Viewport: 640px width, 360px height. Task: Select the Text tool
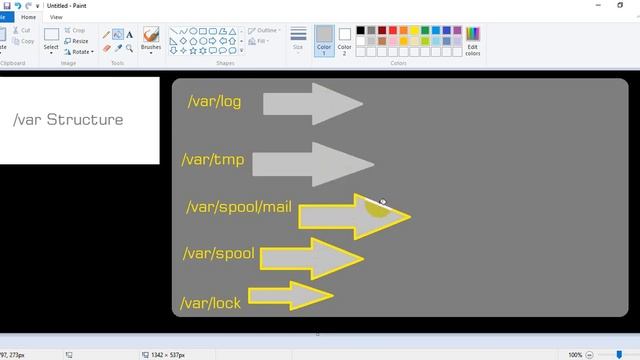129,35
